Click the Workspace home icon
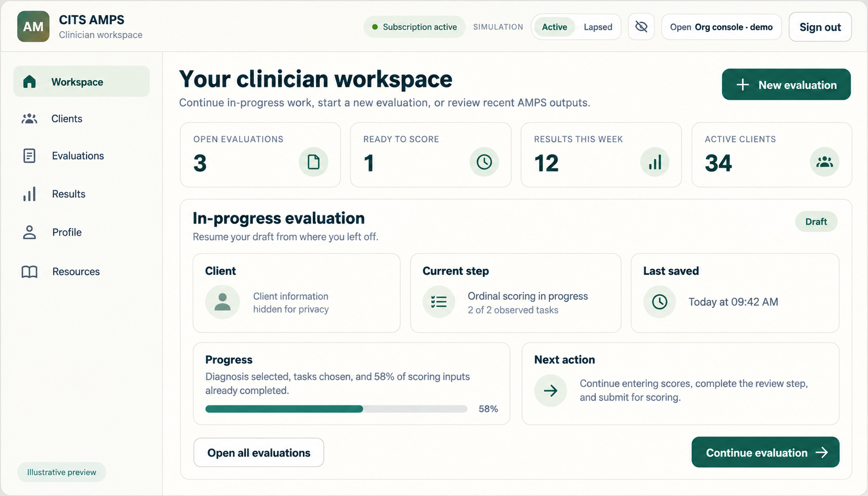 (30, 82)
